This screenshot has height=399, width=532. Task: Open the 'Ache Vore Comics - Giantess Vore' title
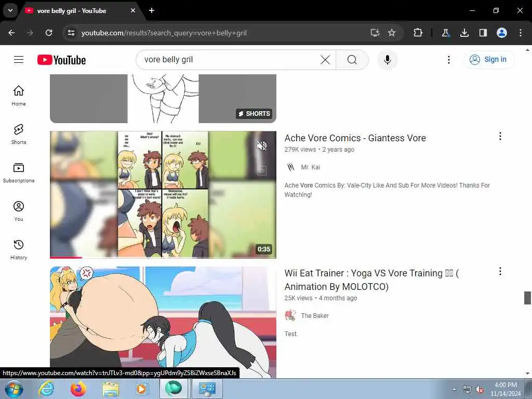click(x=355, y=138)
